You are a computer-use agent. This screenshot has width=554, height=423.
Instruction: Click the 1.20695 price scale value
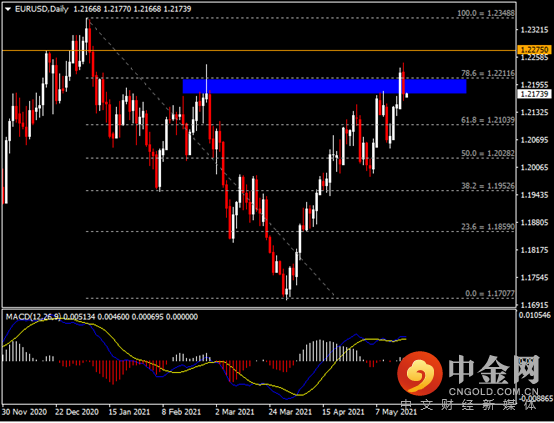pos(535,140)
